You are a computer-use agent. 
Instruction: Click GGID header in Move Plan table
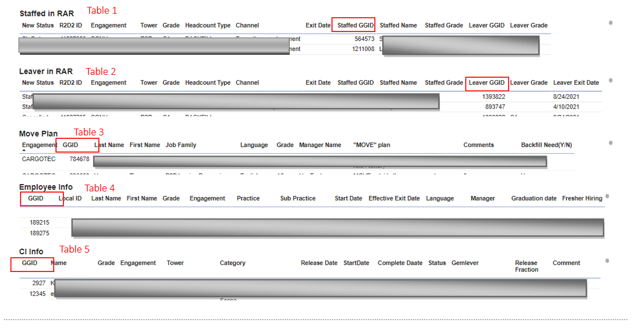coord(70,145)
